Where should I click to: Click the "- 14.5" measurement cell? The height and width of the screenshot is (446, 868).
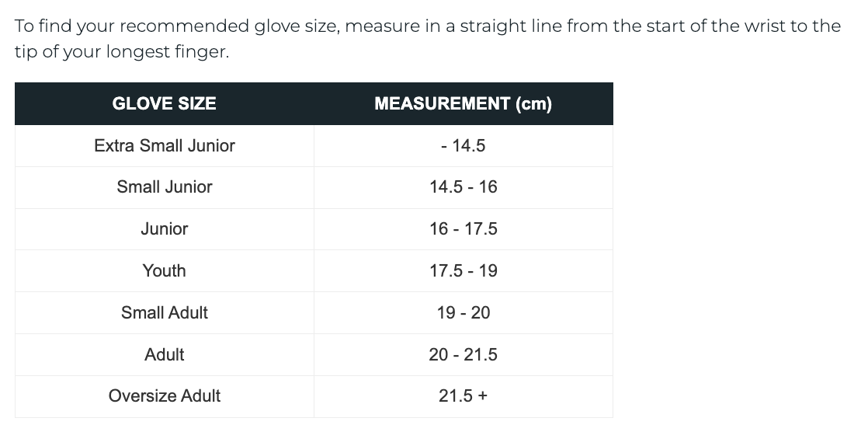(x=463, y=146)
